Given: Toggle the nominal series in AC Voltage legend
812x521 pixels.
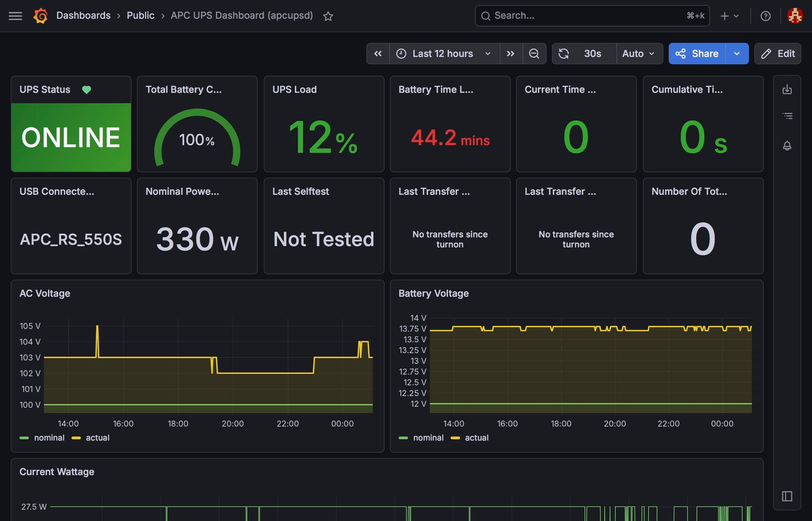Looking at the screenshot, I should (49, 438).
